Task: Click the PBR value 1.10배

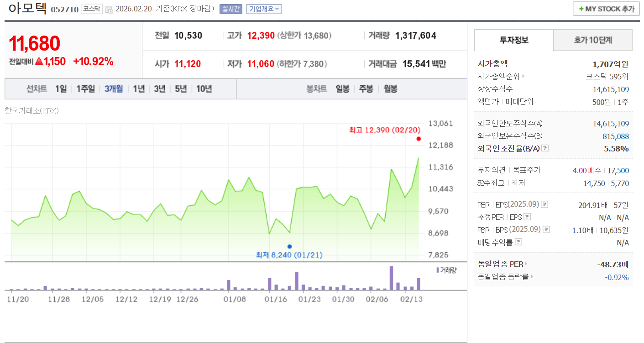Action: click(x=583, y=230)
